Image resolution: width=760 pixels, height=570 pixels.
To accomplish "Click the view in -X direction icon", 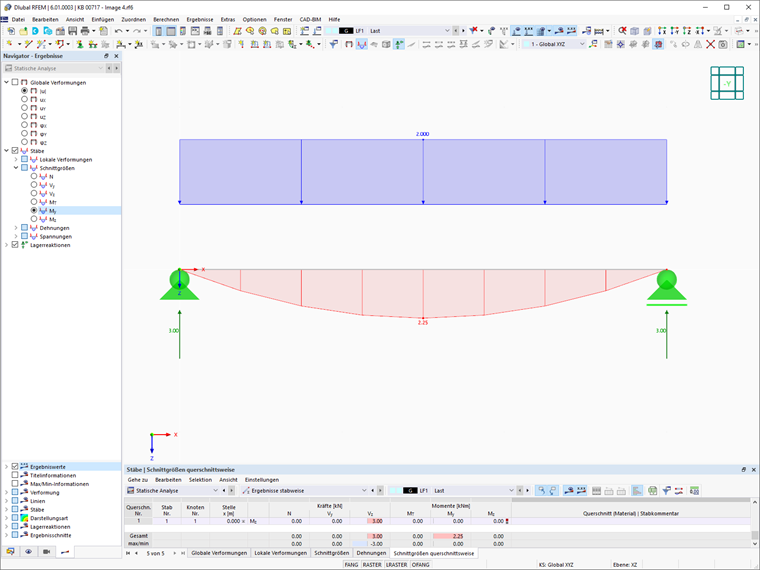I will tap(699, 31).
